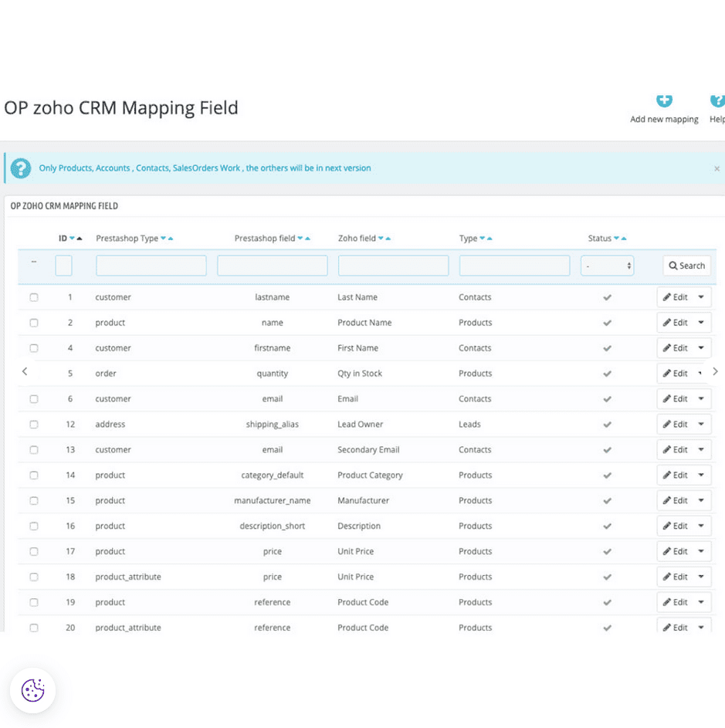
Task: Expand Edit options arrow for ID 1
Action: point(701,297)
